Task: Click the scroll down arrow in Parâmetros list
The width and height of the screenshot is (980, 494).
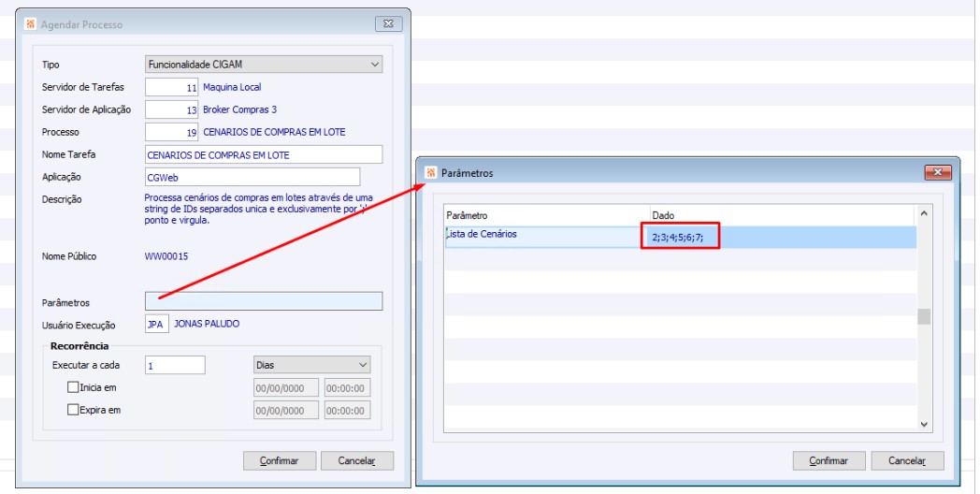Action: [925, 425]
